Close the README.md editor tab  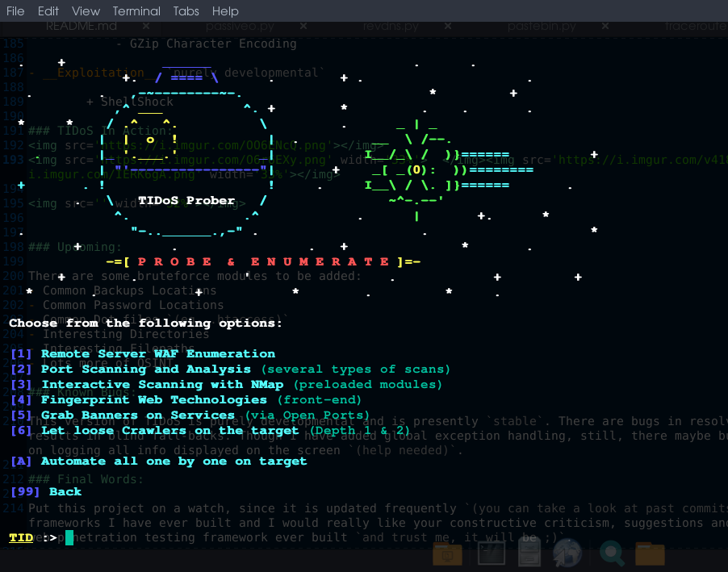(146, 26)
